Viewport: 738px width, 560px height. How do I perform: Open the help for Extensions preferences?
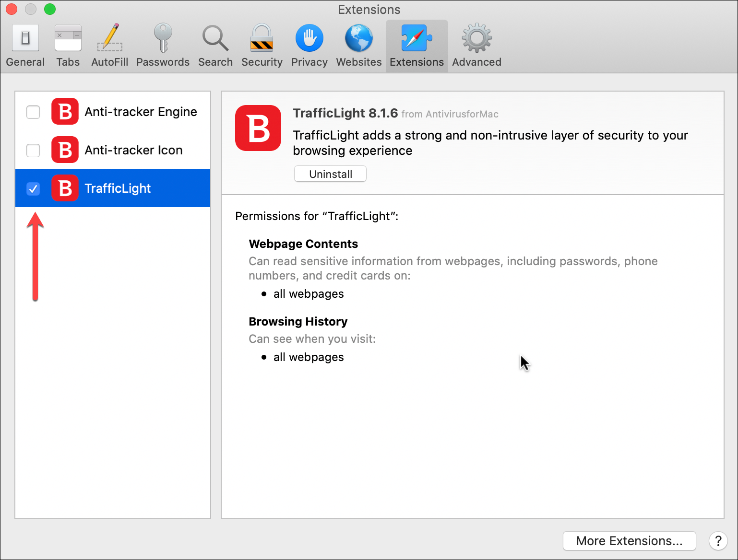point(718,541)
